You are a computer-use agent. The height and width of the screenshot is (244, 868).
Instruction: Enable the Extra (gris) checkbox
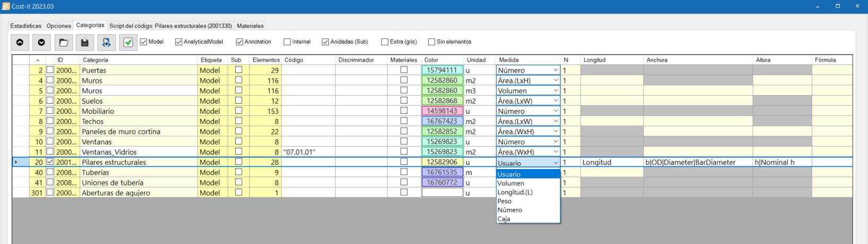click(x=385, y=41)
